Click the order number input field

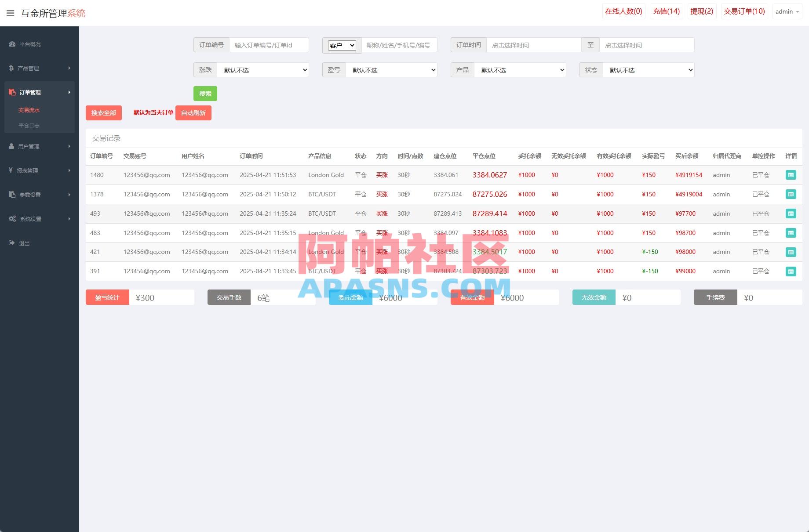pos(268,44)
